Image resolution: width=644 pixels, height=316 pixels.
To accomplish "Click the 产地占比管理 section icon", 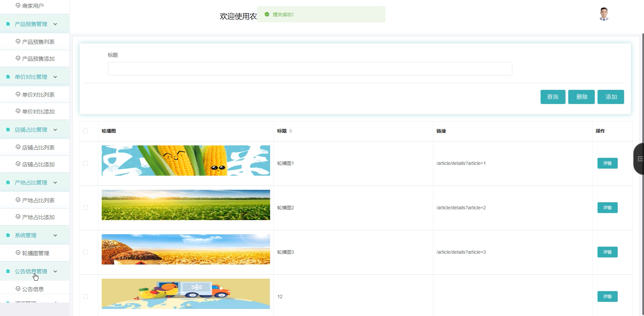I will click(x=8, y=183).
